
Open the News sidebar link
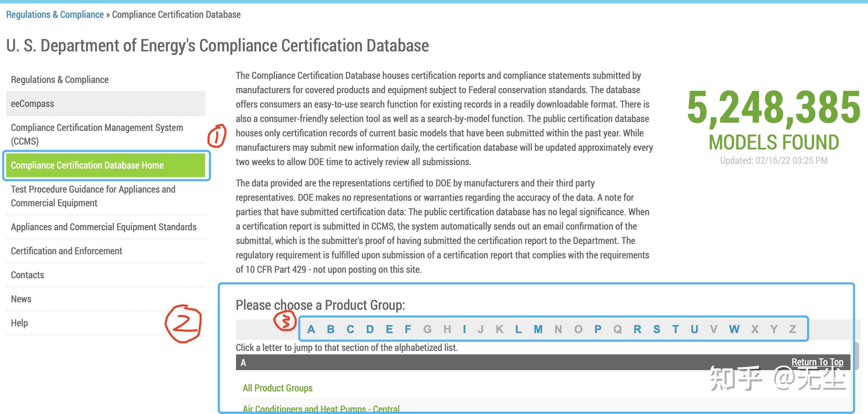click(21, 299)
